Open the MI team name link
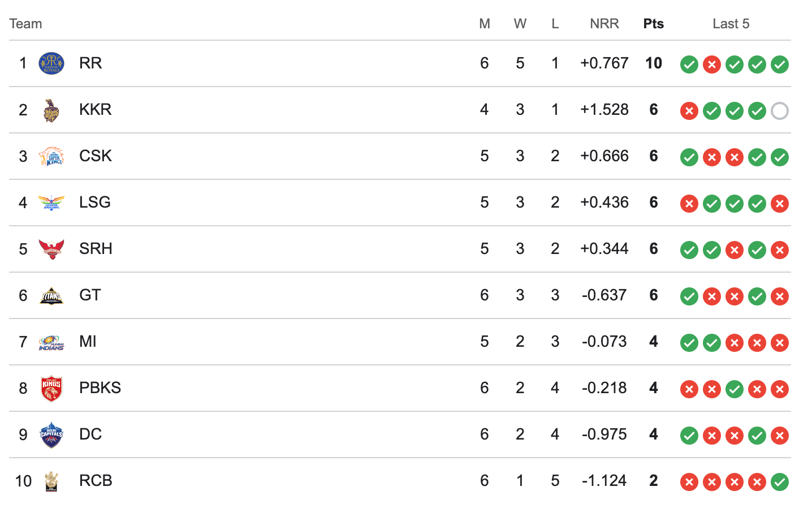The width and height of the screenshot is (812, 508). (x=88, y=342)
